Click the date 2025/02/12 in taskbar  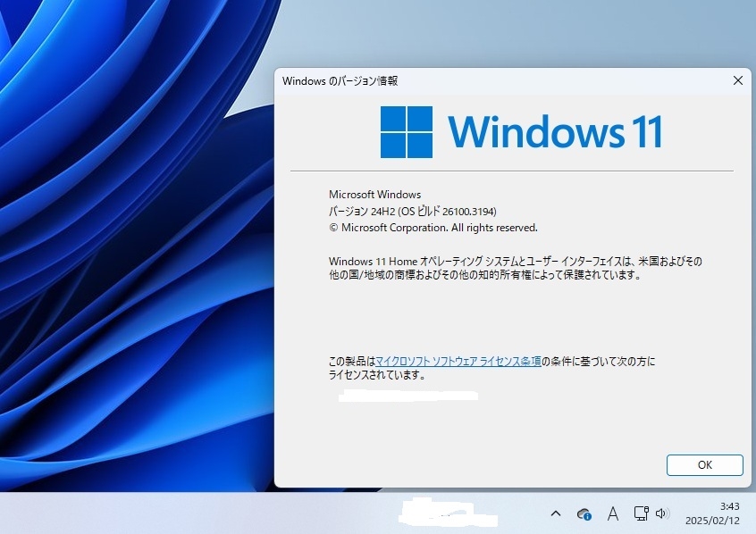[x=712, y=521]
